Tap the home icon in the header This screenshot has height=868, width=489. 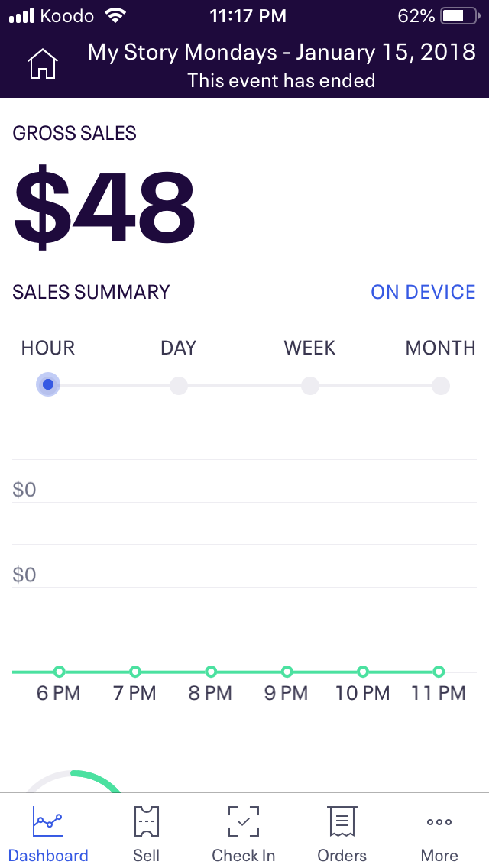point(43,63)
